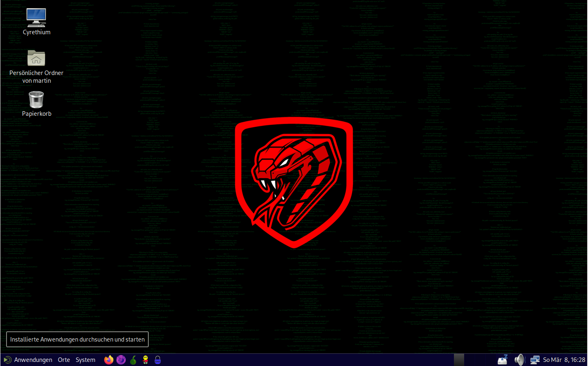Click the network connection tray icon
The image size is (588, 366).
[535, 360]
